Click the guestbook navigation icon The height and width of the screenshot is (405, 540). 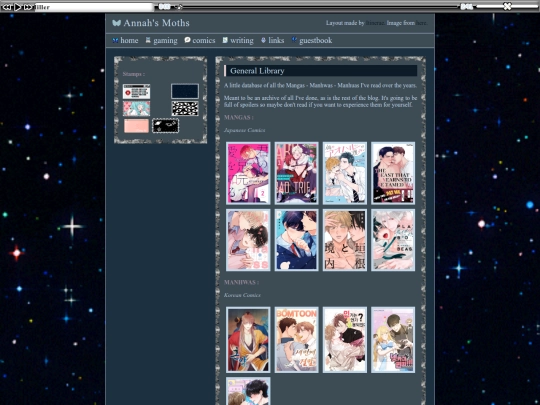[294, 40]
